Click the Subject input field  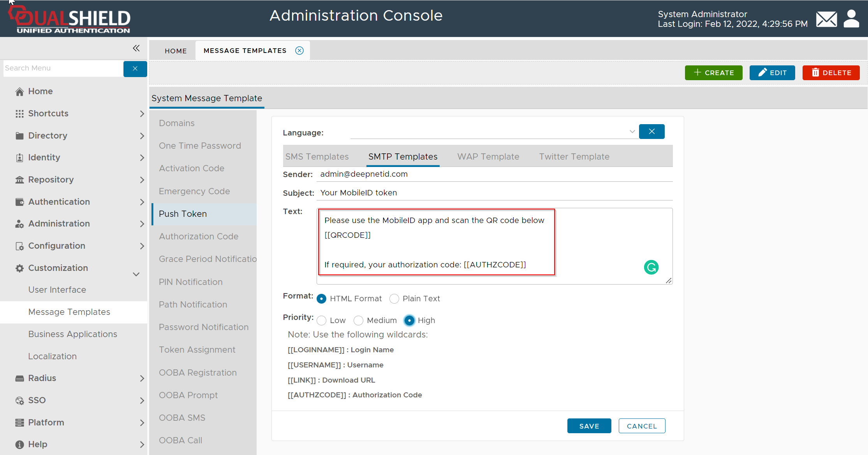pyautogui.click(x=495, y=193)
